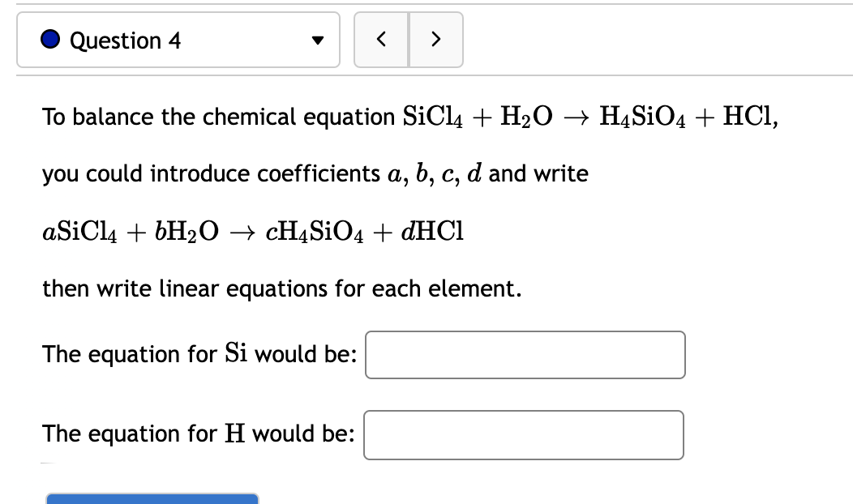Click the downward triangle on the question selector
Screen dimensions: 853x504
pos(319,40)
